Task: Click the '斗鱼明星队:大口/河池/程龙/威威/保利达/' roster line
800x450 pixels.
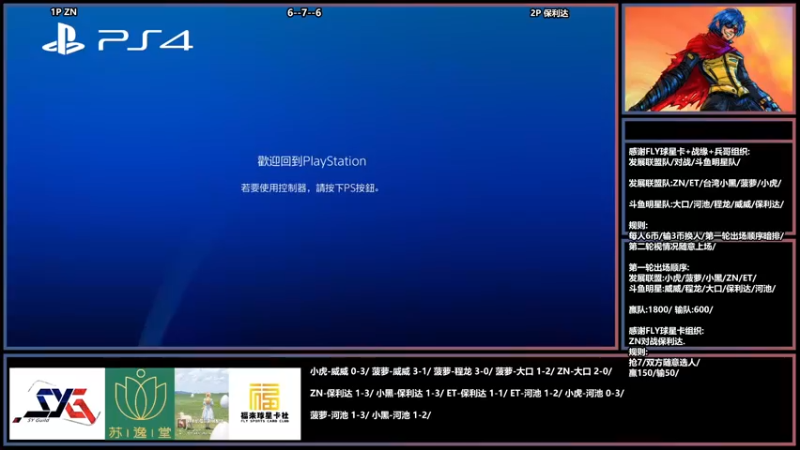Action: pyautogui.click(x=706, y=204)
